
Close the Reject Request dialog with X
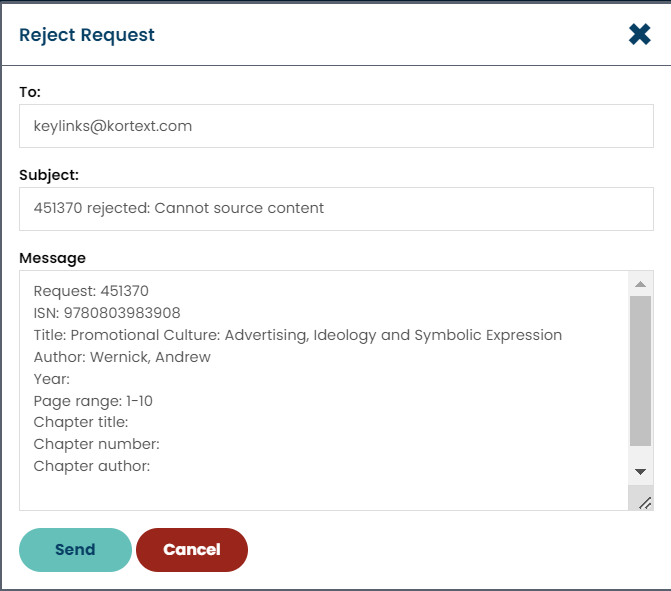tap(640, 35)
